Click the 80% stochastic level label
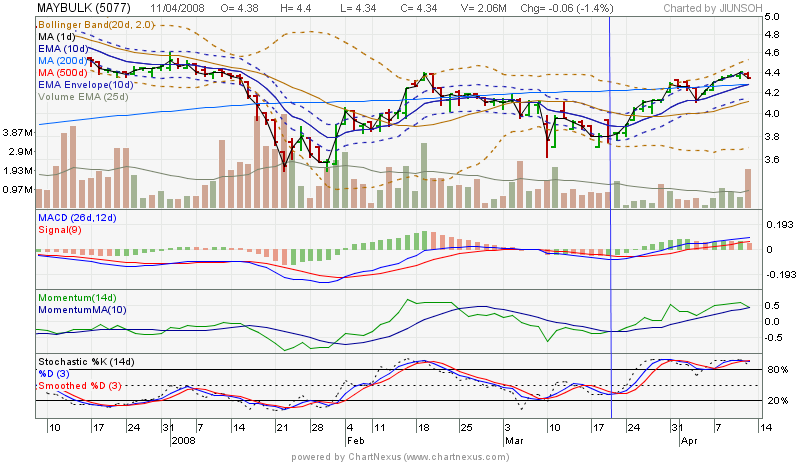Image resolution: width=800 pixels, height=463 pixels. coord(778,370)
